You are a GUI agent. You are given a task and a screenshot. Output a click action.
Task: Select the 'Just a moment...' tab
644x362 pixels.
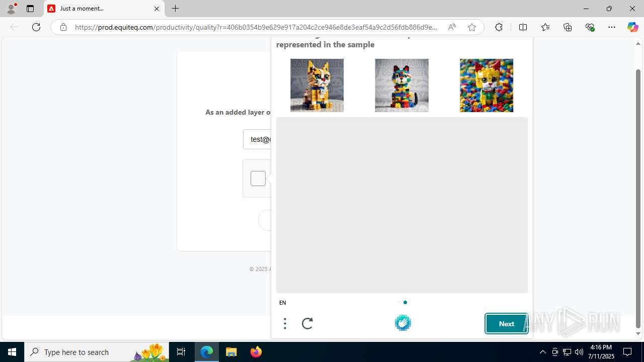[104, 9]
